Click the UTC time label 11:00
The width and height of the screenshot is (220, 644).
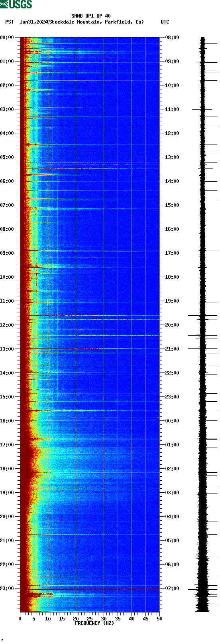(x=172, y=109)
